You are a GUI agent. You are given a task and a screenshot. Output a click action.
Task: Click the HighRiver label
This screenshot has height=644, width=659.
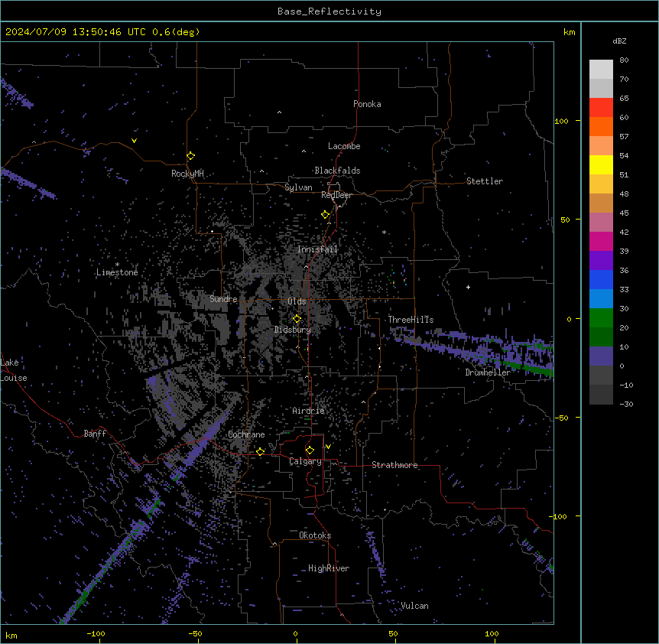(x=329, y=568)
